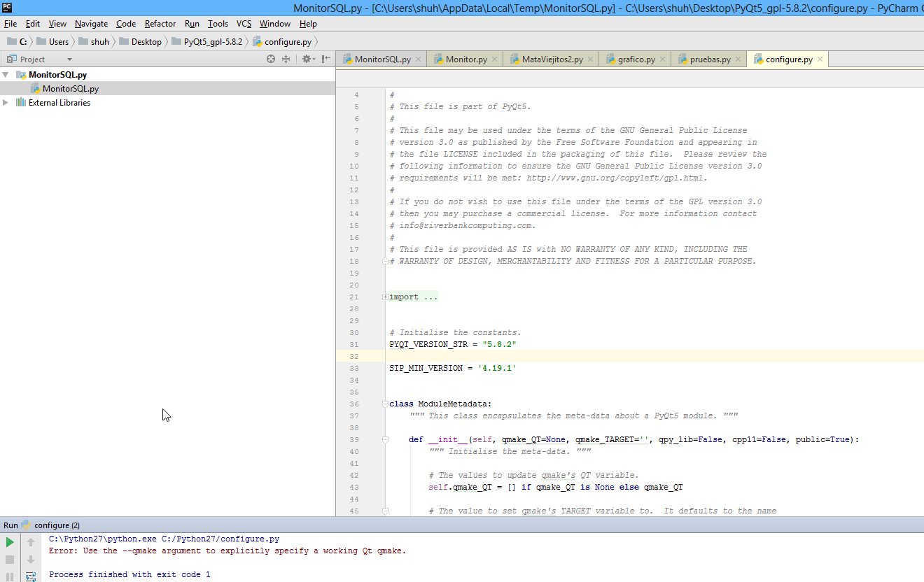Close the Monitor.py editor tab
924x582 pixels.
[495, 59]
